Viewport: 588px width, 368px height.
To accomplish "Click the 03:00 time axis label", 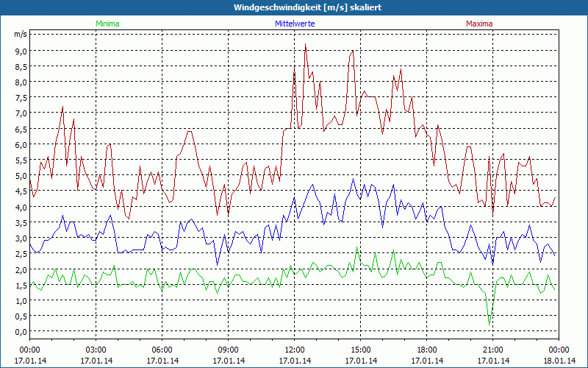I will [96, 350].
